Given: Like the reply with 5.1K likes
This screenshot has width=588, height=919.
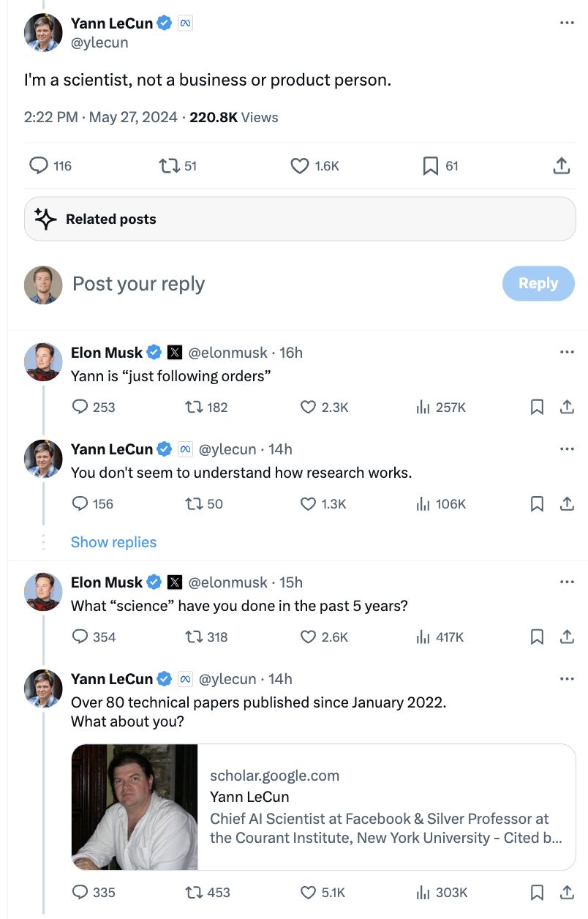Looking at the screenshot, I should click(x=308, y=892).
